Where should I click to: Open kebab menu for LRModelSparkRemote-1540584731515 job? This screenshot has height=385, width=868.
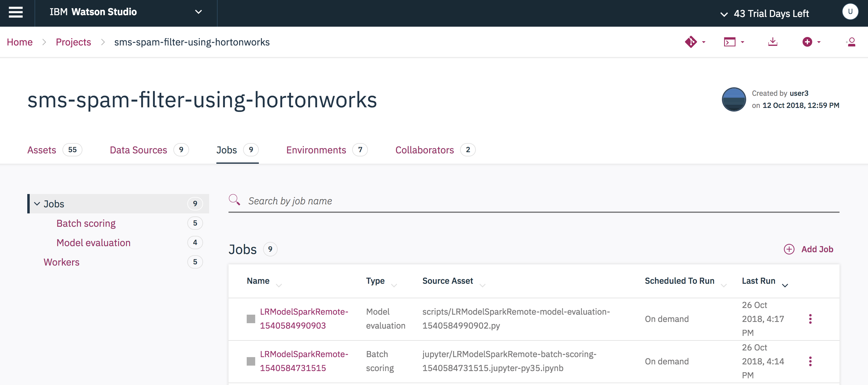(x=810, y=361)
